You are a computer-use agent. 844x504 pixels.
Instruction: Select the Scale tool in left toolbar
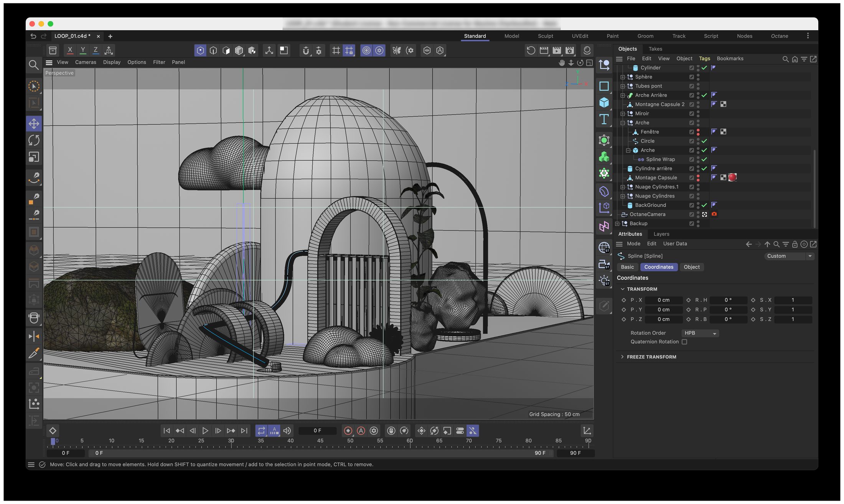pos(34,157)
